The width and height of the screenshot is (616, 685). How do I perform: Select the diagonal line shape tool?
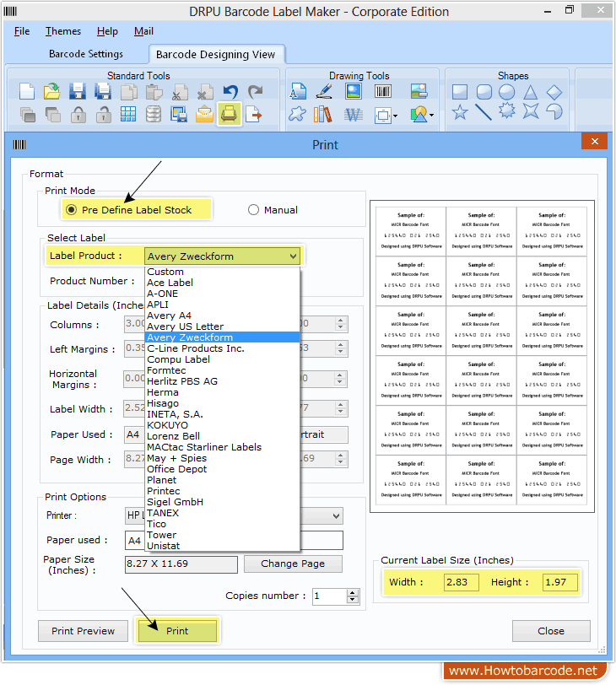pyautogui.click(x=484, y=113)
